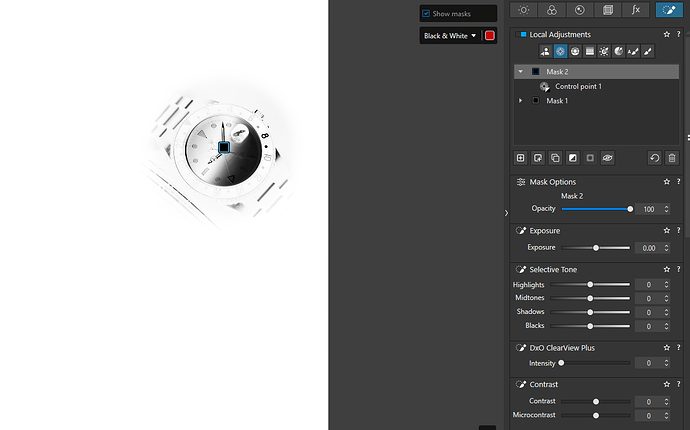Click the invert mask icon
Viewport: 690px width, 430px height.
[572, 158]
